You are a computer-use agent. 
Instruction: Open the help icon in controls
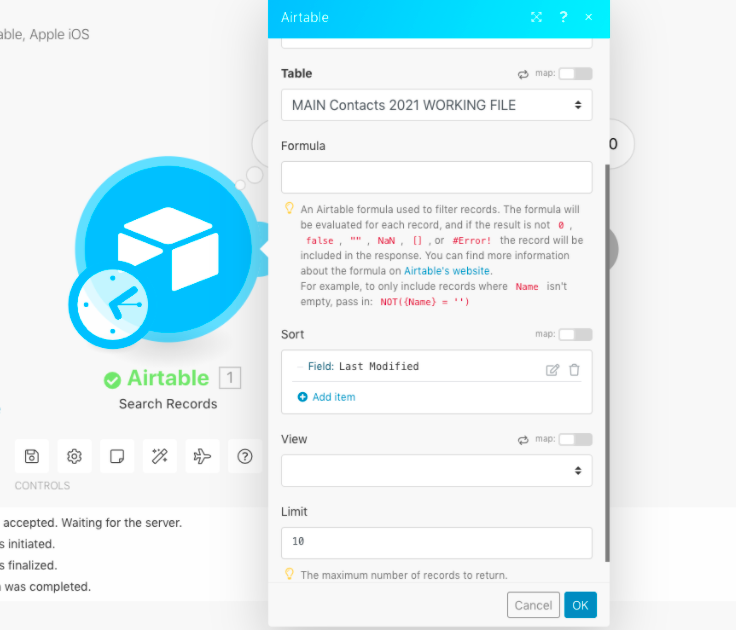pyautogui.click(x=245, y=456)
